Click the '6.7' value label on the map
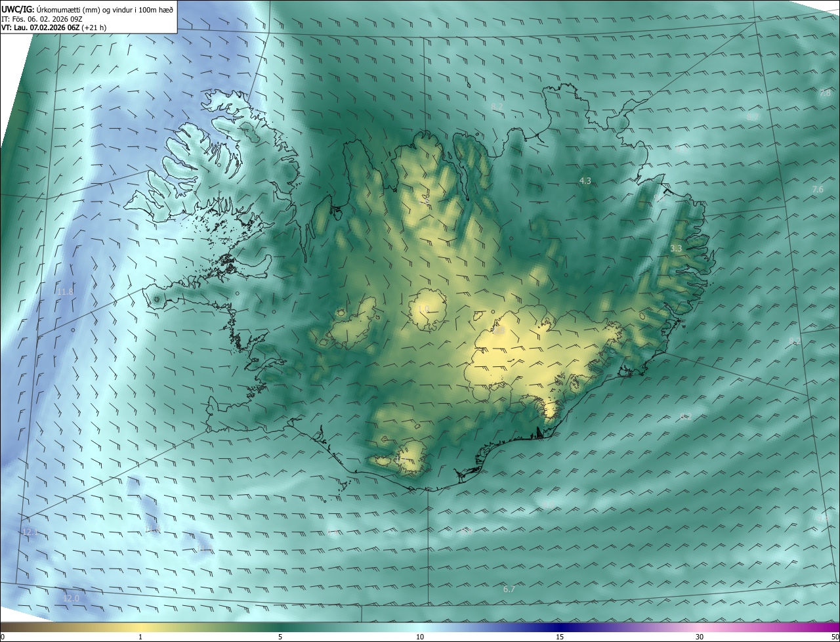This screenshot has width=840, height=642. click(x=509, y=589)
